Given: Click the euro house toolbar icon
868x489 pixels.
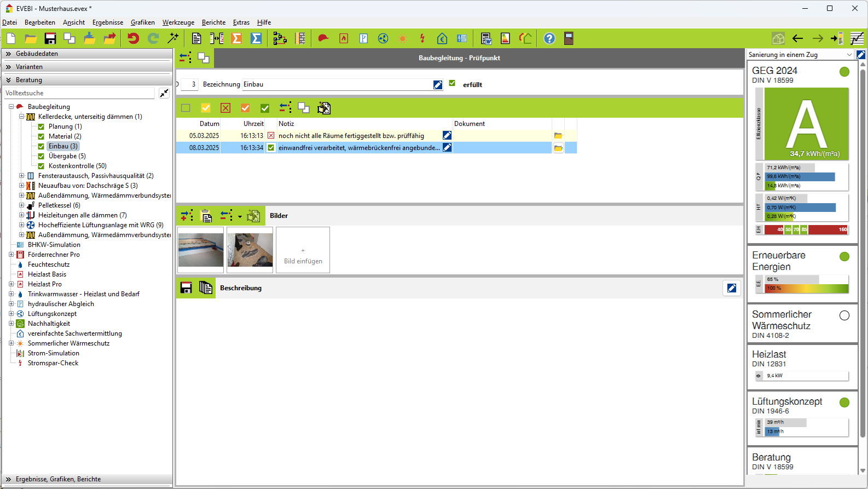Looking at the screenshot, I should tap(442, 38).
